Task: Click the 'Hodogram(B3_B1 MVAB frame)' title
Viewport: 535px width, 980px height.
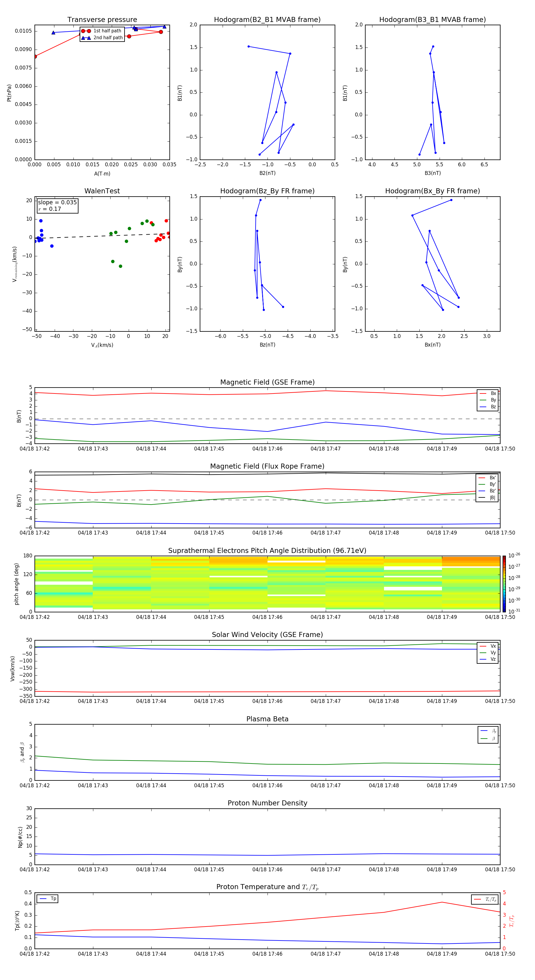Action: click(x=432, y=20)
